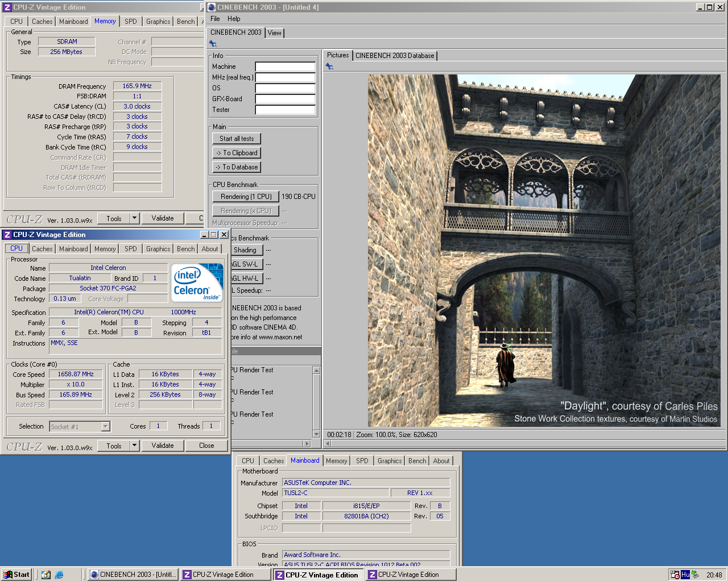Viewport: 728px width, 582px height.
Task: Open the Tools dropdown arrow in the Memory window
Action: 135,218
